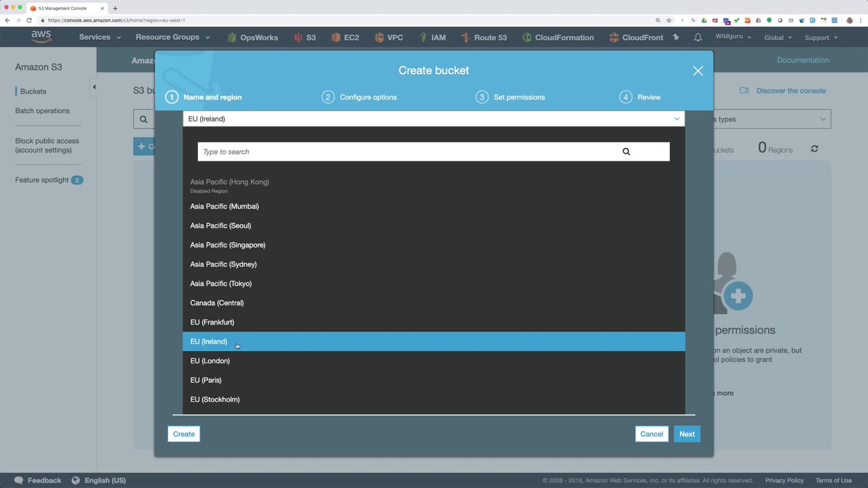Change language from English (US)
Screen dimensions: 868x488
coord(99,481)
